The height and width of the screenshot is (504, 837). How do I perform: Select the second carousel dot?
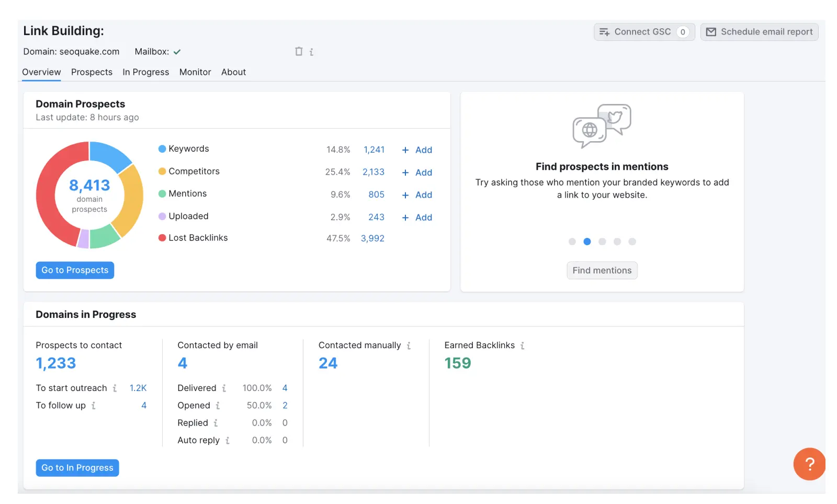point(587,242)
